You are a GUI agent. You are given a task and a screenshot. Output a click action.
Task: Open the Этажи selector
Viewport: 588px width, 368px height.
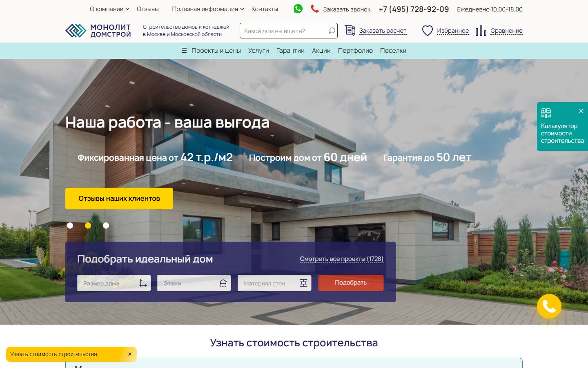pos(194,283)
